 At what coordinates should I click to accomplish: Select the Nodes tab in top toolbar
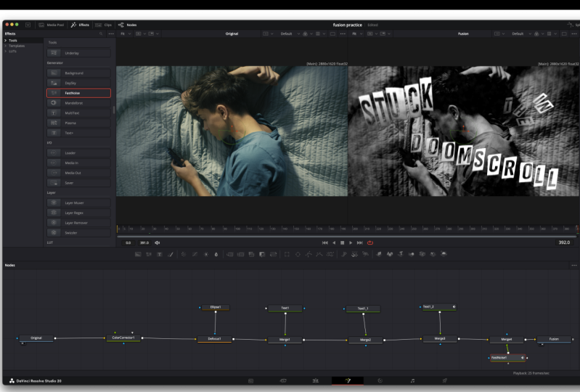127,25
